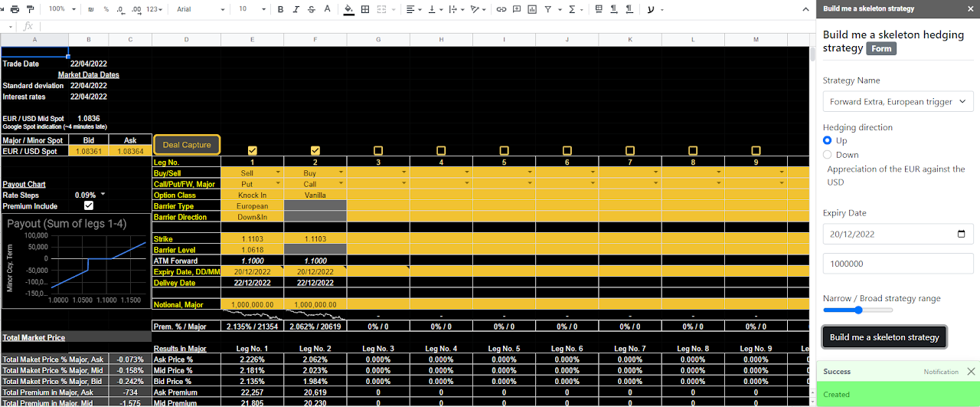Click the insert link icon

501,9
